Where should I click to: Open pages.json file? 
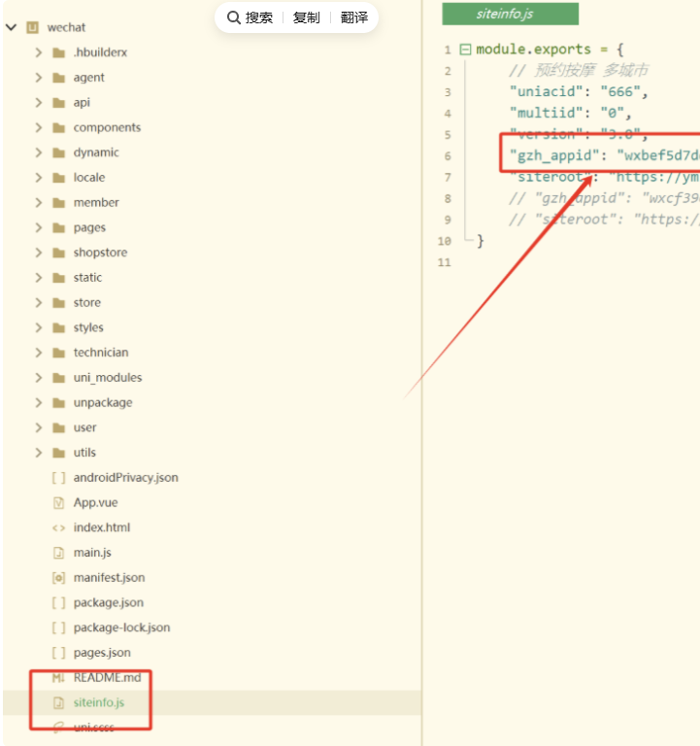pos(101,653)
